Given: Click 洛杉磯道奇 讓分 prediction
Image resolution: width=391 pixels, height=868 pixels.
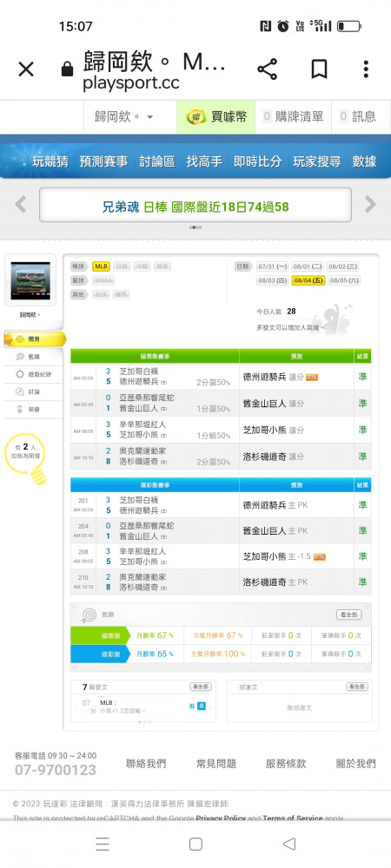Looking at the screenshot, I should point(274,457).
